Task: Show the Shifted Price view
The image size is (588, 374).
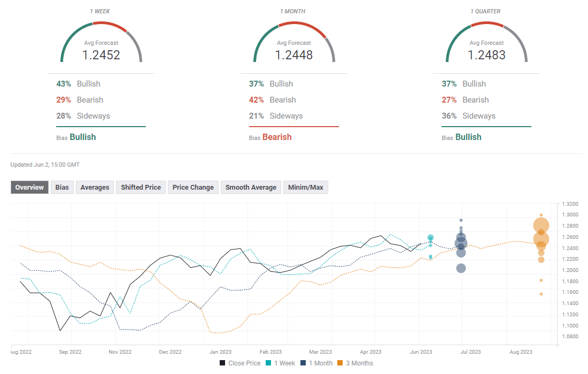Action: pos(141,188)
